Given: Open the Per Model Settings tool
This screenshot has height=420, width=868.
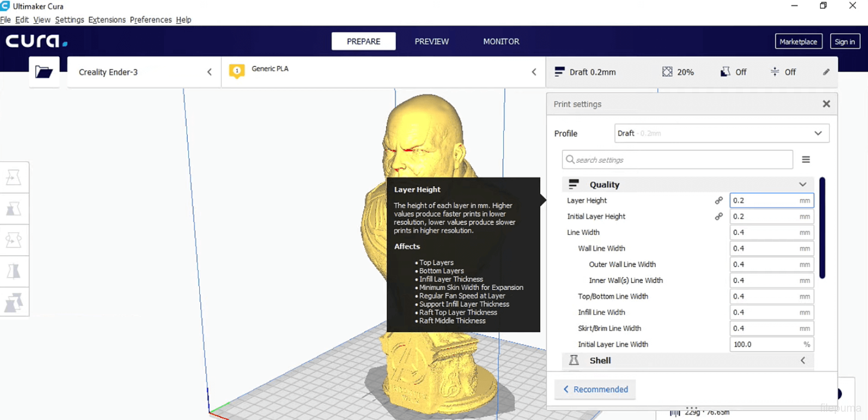Looking at the screenshot, I should pyautogui.click(x=14, y=303).
